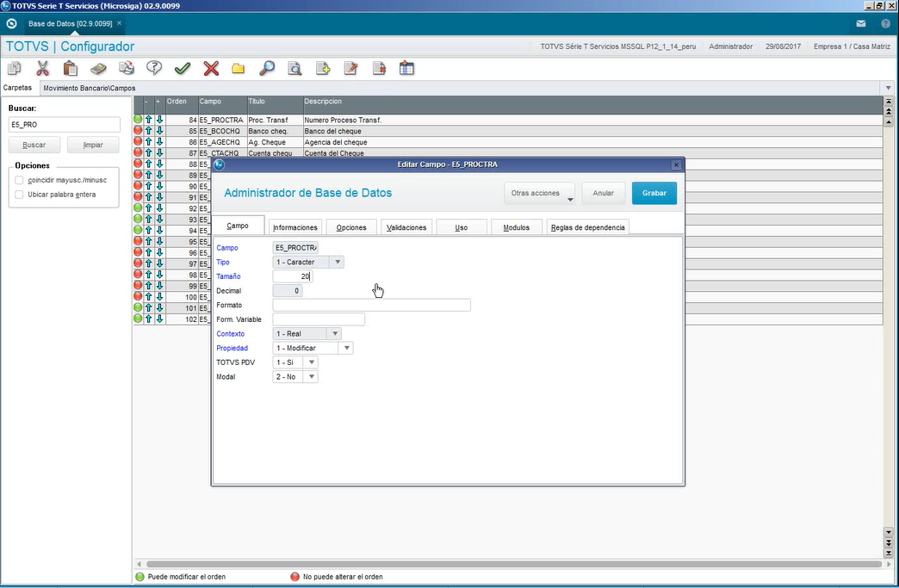Click the Tamaño input field

(293, 276)
